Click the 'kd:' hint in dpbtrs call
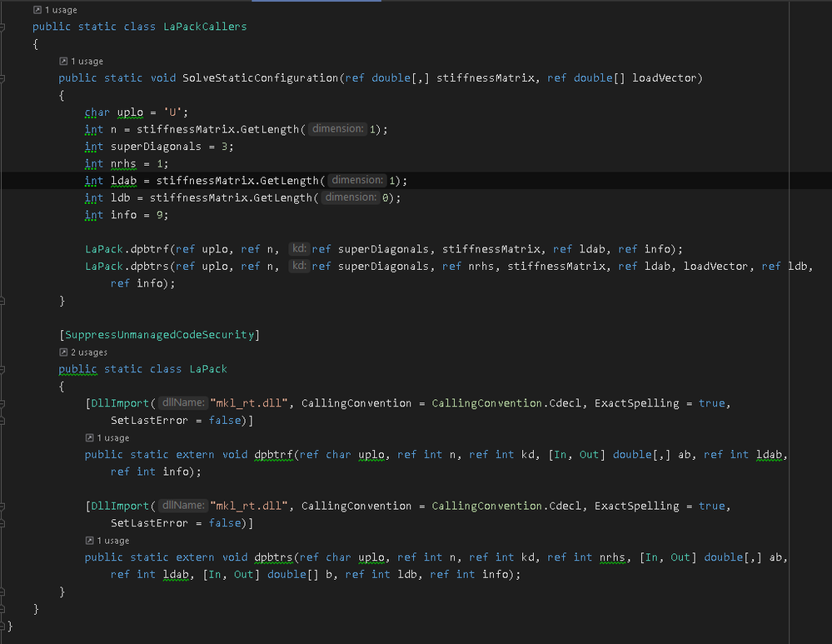The width and height of the screenshot is (832, 644). 299,266
